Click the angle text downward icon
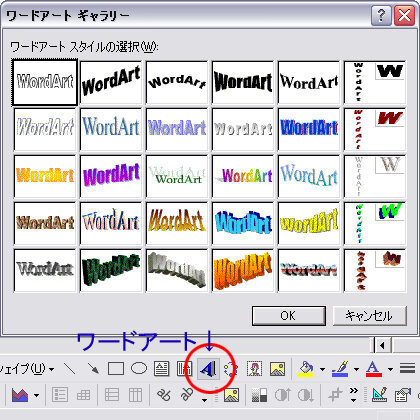 click(x=164, y=395)
